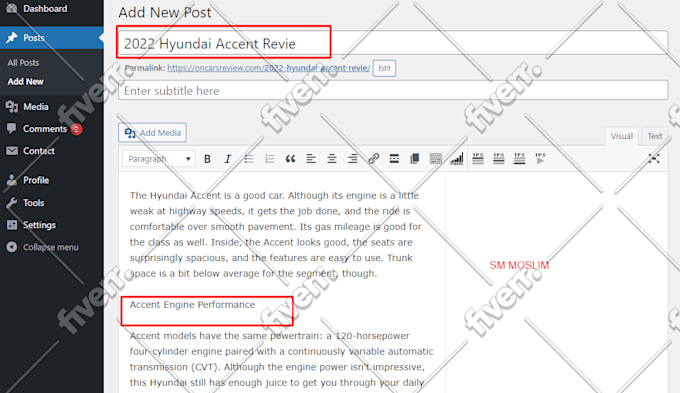Image resolution: width=680 pixels, height=393 pixels.
Task: Click the TPS icon next to bar-chart icon
Action: pyautogui.click(x=478, y=159)
